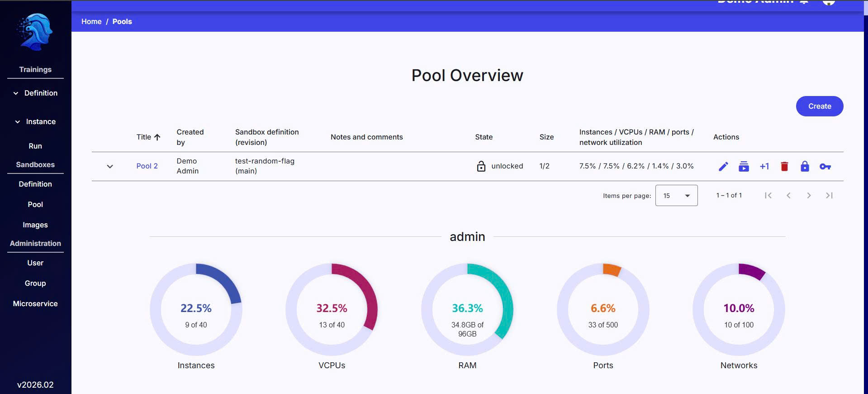
Task: Click the Ports 6.6% donut chart
Action: point(603,309)
